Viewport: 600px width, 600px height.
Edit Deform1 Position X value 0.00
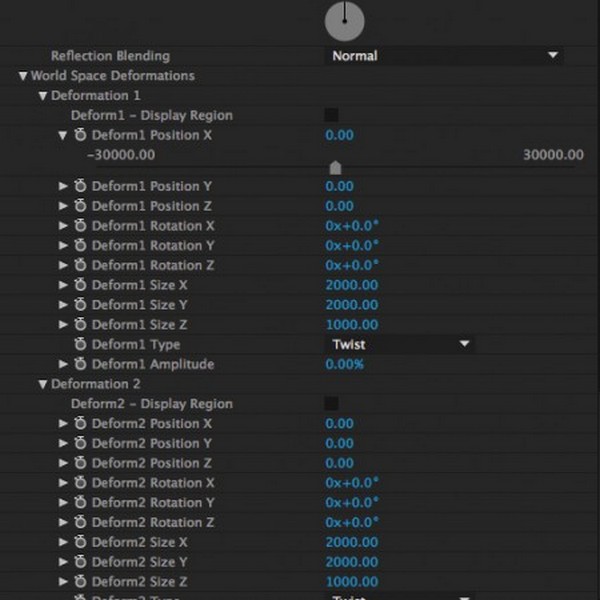pyautogui.click(x=339, y=135)
